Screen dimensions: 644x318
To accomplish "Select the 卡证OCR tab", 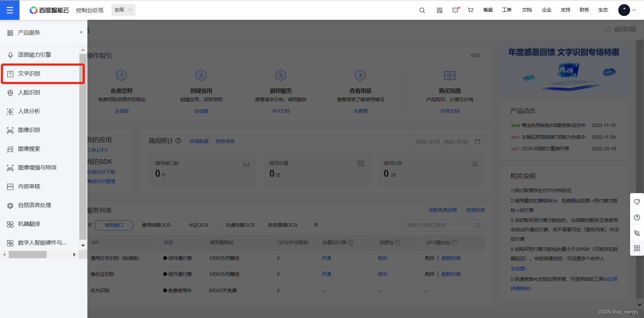I will click(x=198, y=225).
